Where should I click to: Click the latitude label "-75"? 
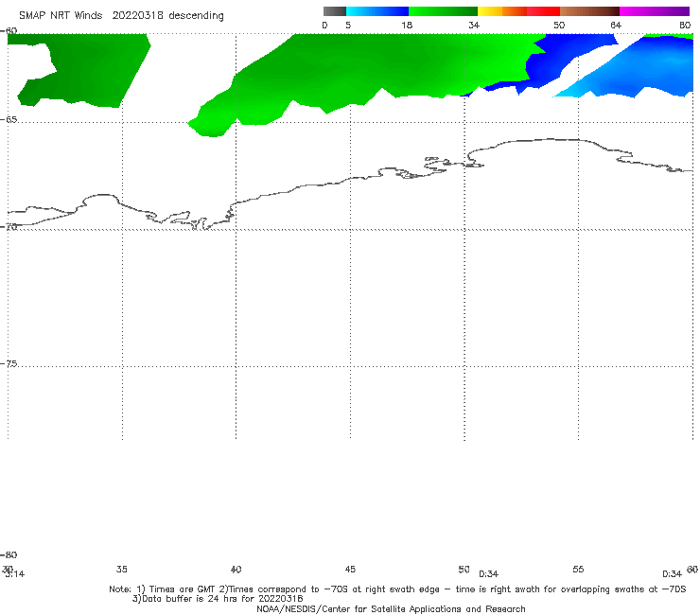[x=9, y=363]
